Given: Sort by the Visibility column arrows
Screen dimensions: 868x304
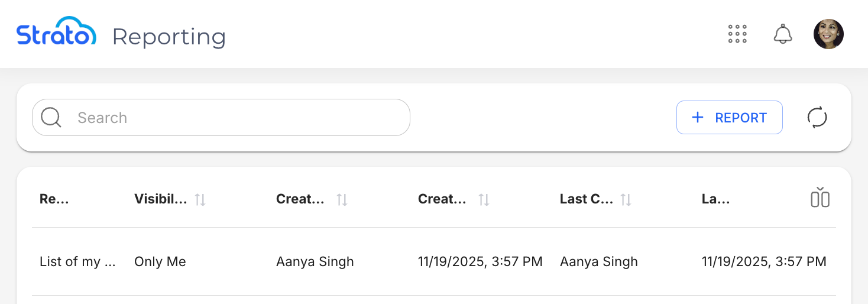Looking at the screenshot, I should [x=200, y=199].
